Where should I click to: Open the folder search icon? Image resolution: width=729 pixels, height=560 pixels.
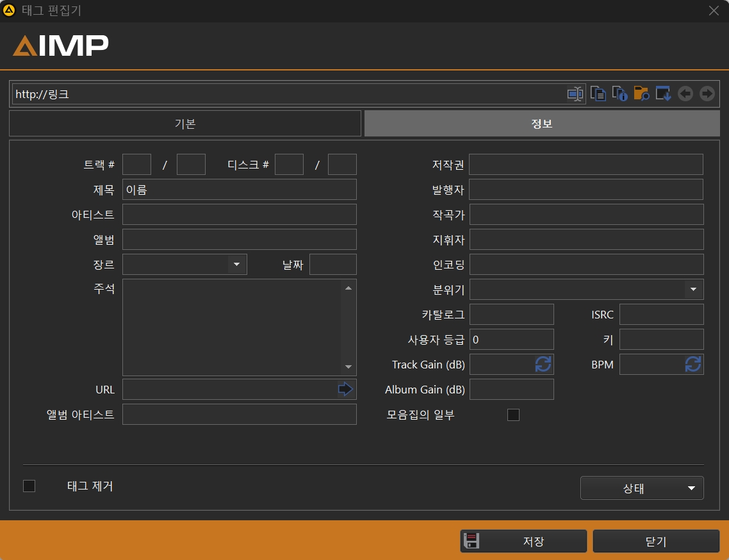[642, 94]
